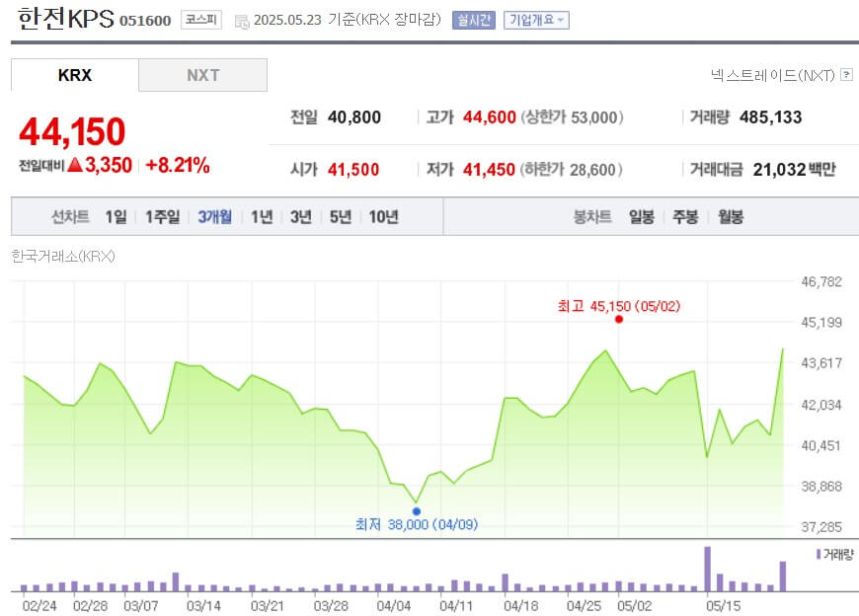Click the calendar icon beside 2025.05.23
This screenshot has height=616, width=859.
tap(242, 22)
